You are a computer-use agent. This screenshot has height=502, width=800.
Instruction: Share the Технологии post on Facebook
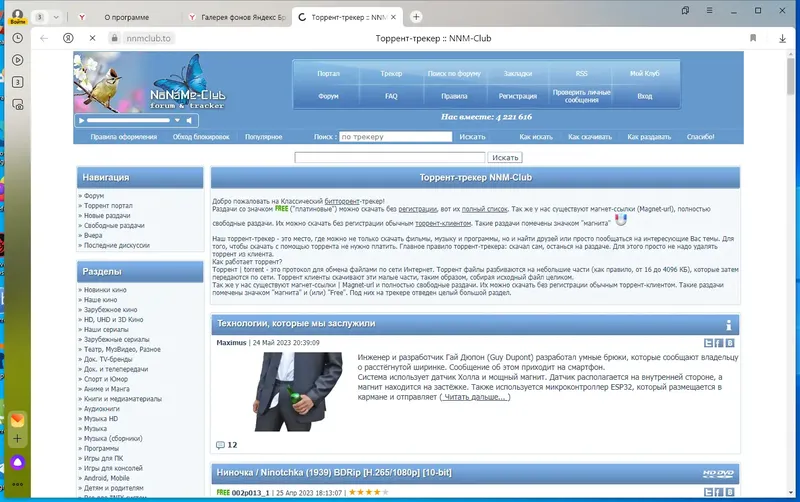click(x=719, y=343)
